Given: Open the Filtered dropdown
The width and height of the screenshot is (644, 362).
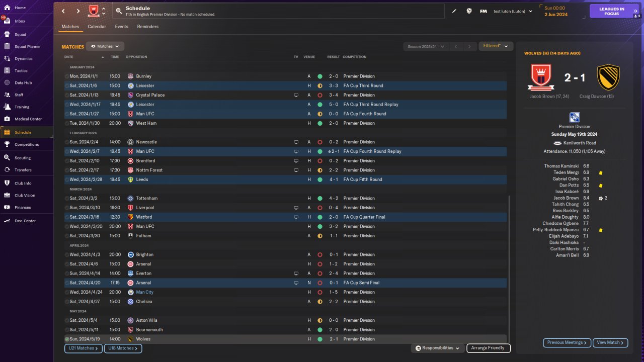Looking at the screenshot, I should click(496, 46).
